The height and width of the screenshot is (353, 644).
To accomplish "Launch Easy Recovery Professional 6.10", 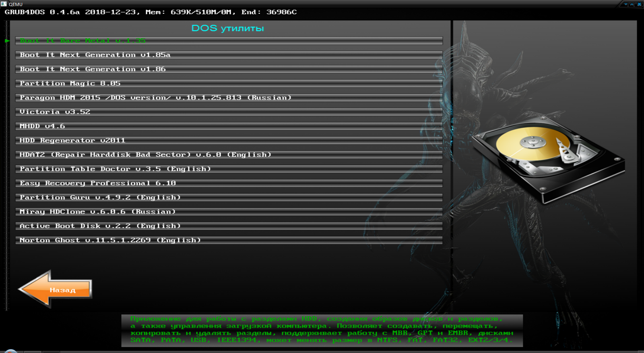I will pos(98,183).
